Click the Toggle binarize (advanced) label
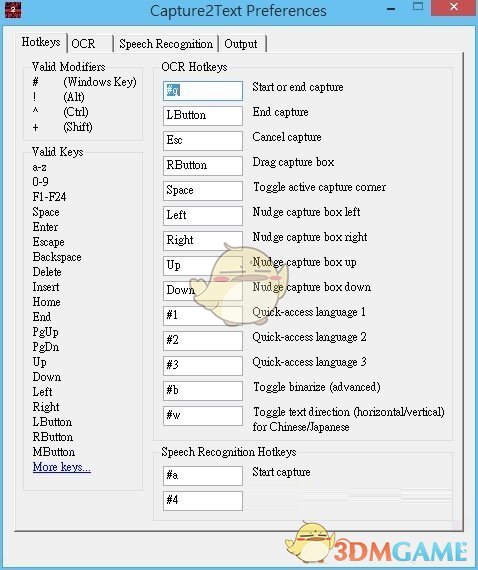This screenshot has width=478, height=570. pos(317,387)
